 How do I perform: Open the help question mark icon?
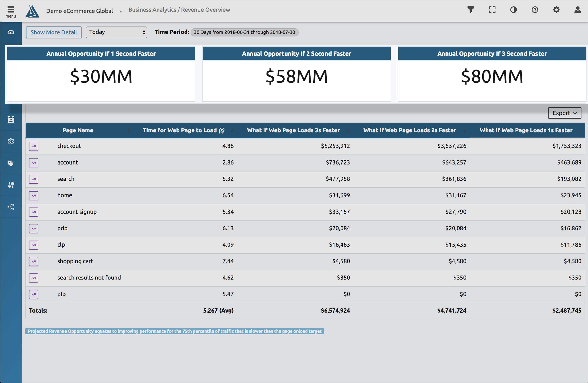[x=535, y=10]
